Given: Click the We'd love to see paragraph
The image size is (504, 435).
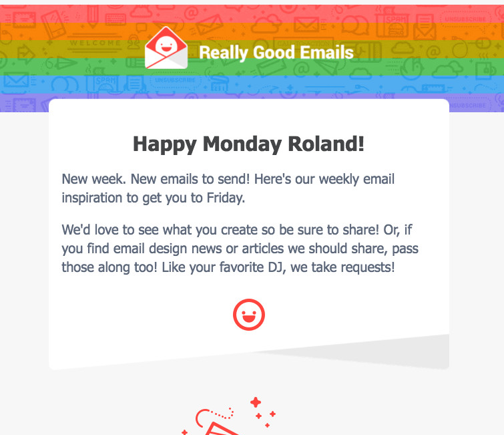Looking at the screenshot, I should point(240,249).
